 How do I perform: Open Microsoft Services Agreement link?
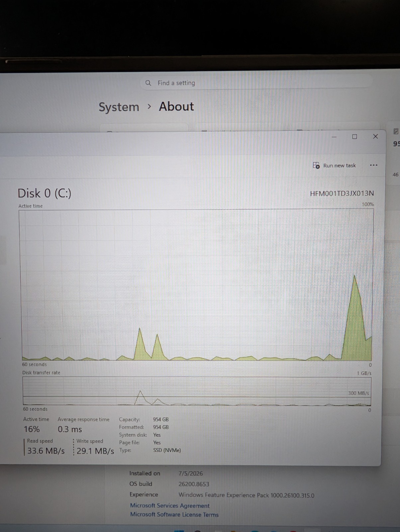[x=169, y=505]
